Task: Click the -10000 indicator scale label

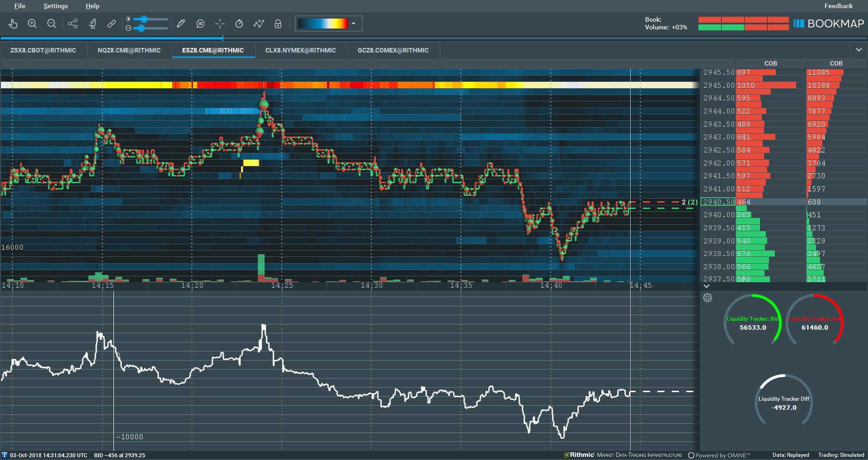Action: (x=130, y=437)
